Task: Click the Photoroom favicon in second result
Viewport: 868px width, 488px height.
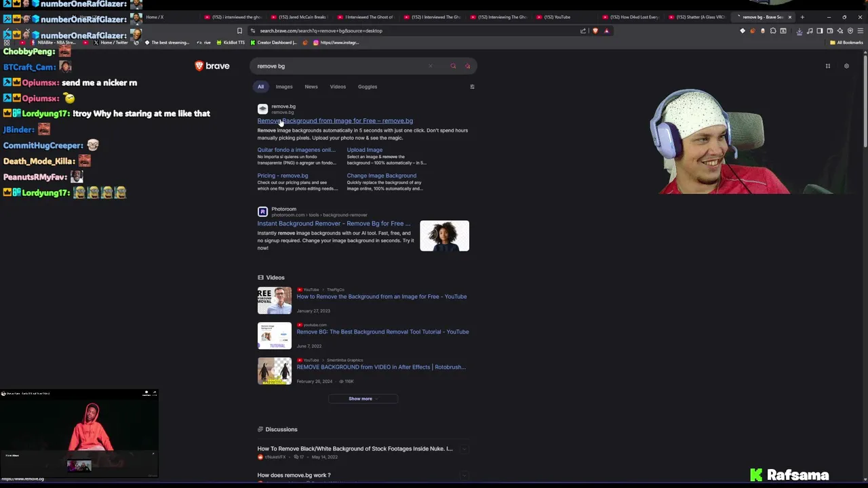Action: 262,211
